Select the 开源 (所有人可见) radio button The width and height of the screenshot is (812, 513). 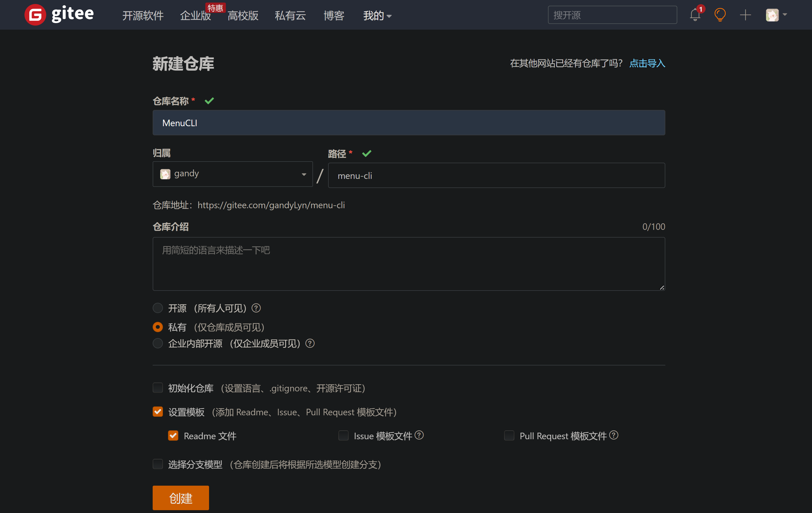tap(158, 308)
